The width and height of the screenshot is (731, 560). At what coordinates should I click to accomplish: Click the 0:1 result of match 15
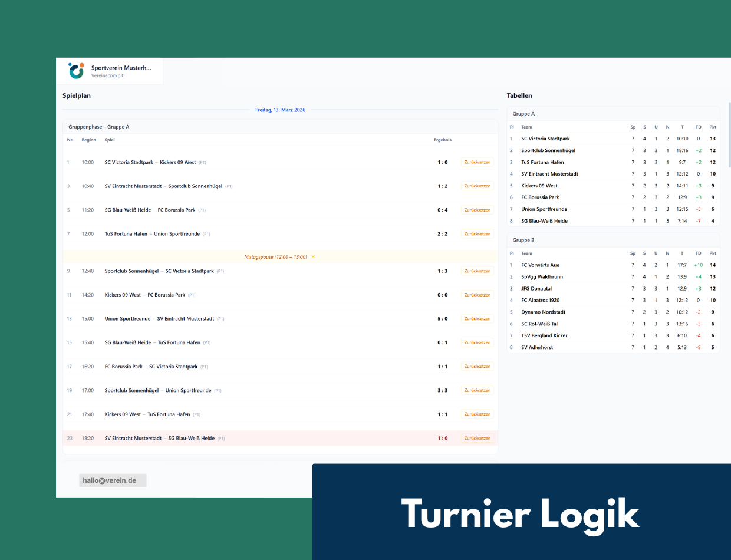pos(442,342)
